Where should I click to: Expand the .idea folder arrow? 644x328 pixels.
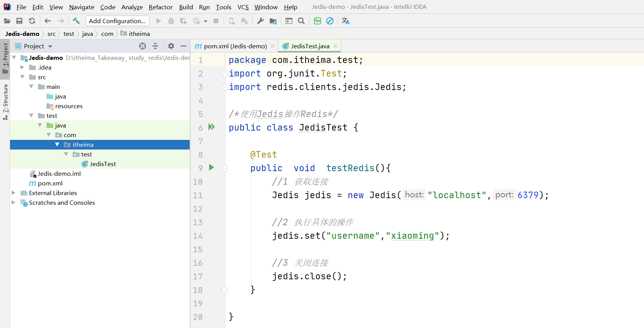click(22, 67)
